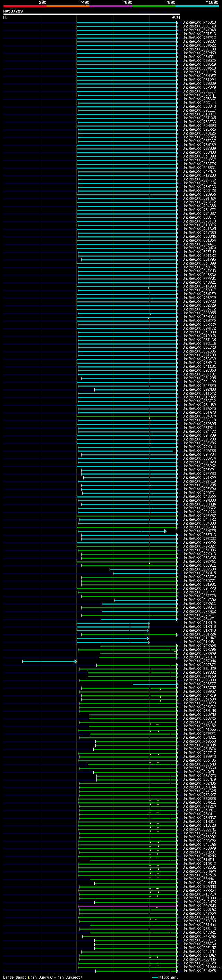Pick the UniRef100_Q537X5 entry
Viewport: 222px width, 980px height.
199,719
